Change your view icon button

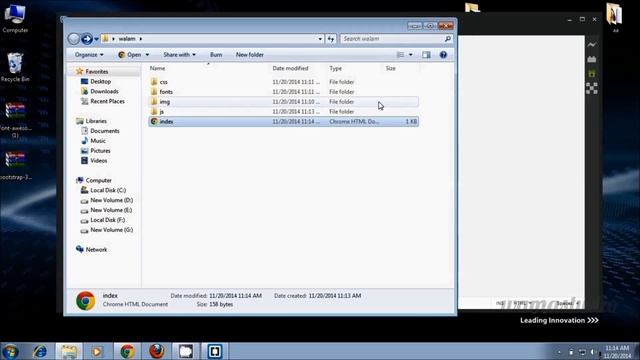click(x=400, y=55)
